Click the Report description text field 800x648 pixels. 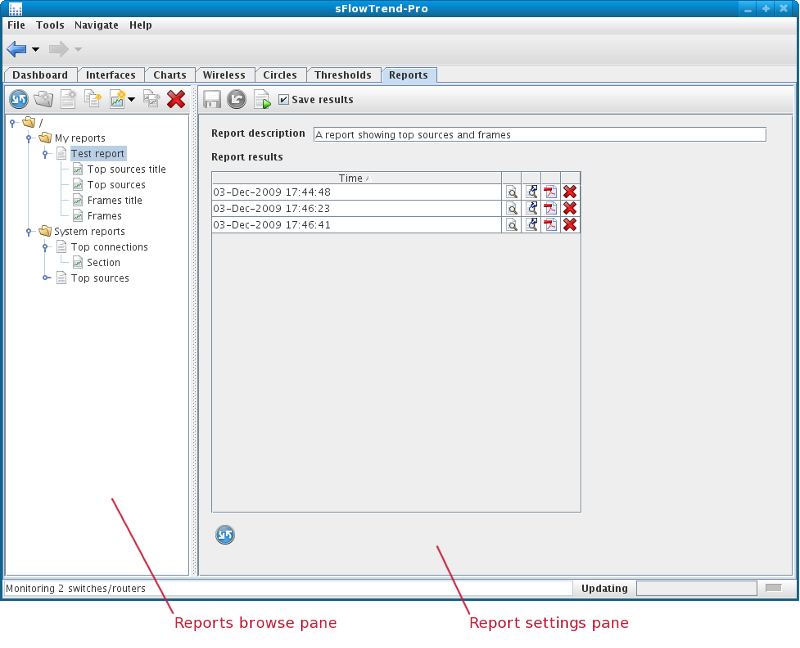coord(539,134)
